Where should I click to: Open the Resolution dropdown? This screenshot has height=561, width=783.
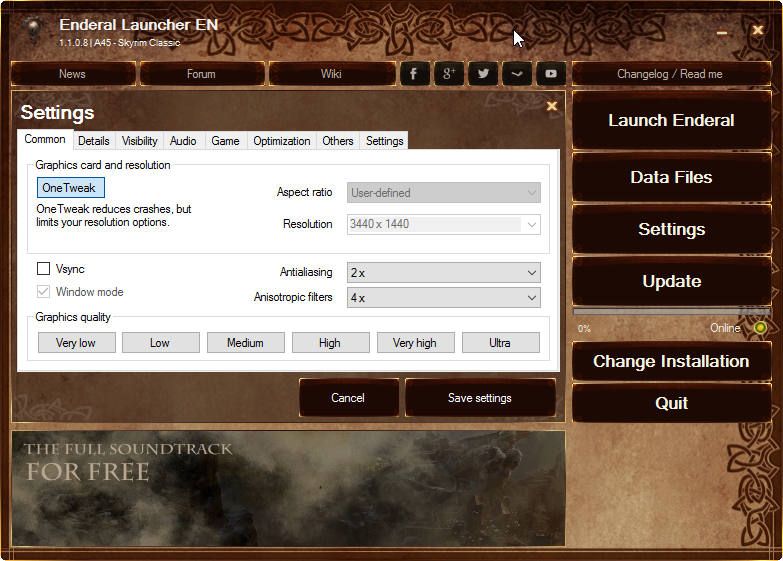443,224
